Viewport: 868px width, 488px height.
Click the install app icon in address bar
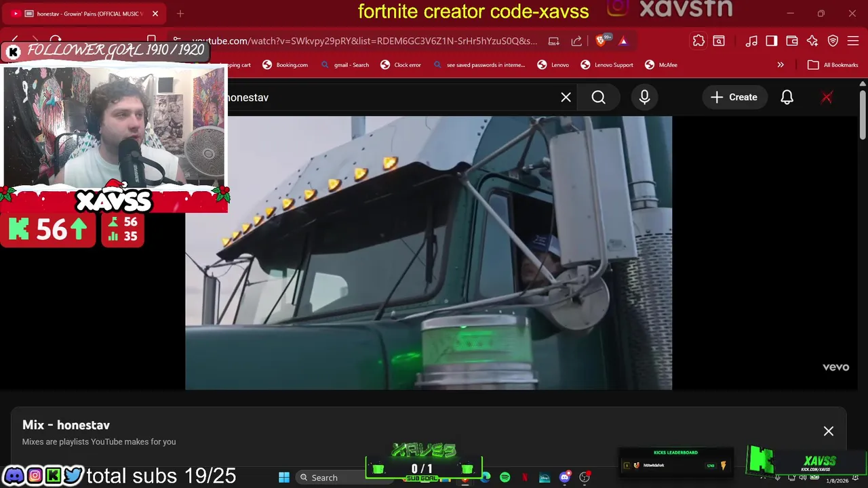[x=554, y=41]
